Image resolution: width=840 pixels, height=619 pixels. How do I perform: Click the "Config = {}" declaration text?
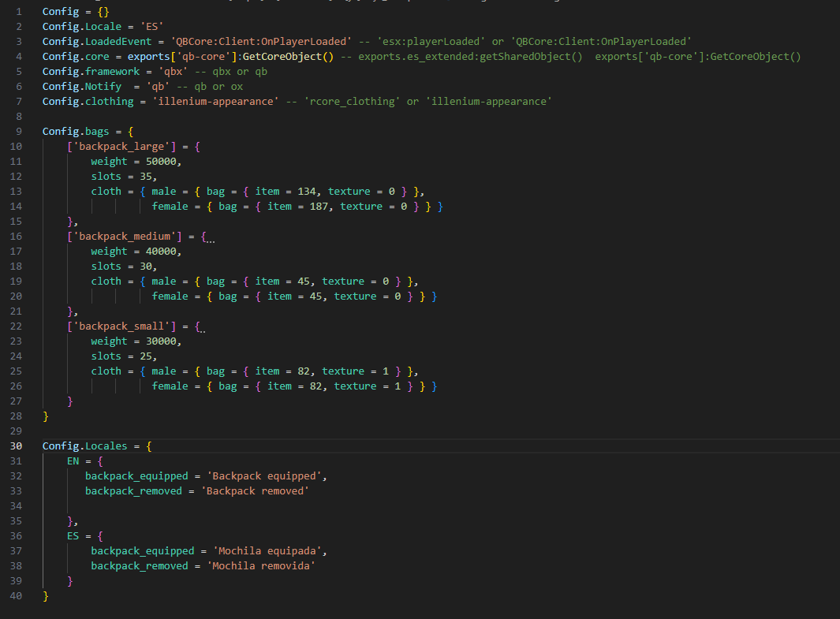click(x=76, y=11)
